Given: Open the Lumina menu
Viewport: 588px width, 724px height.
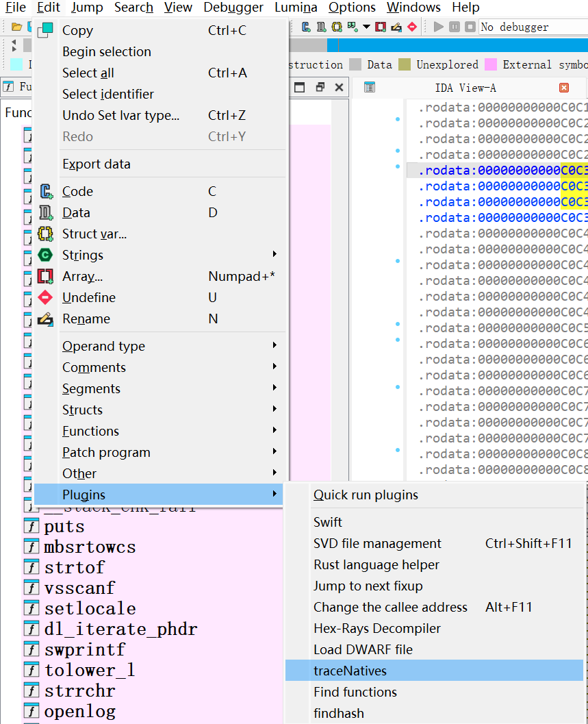Looking at the screenshot, I should [x=296, y=8].
